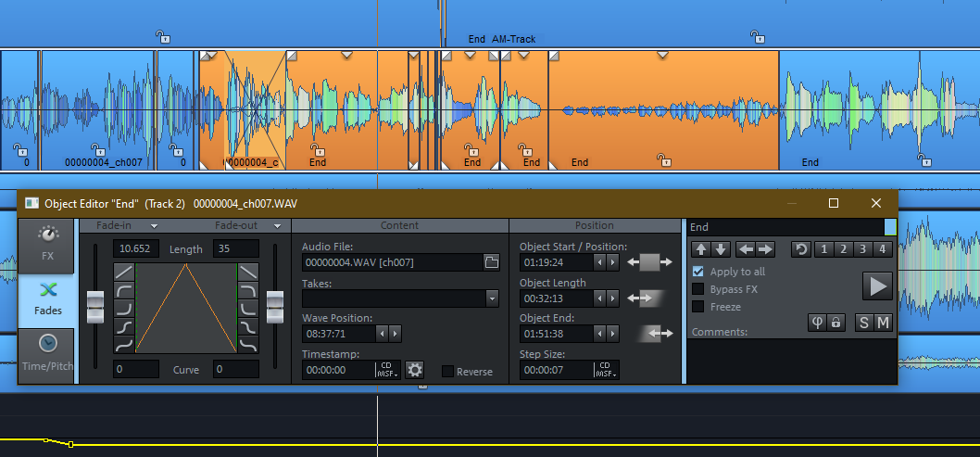Viewport: 980px width, 457px height.
Task: Click the fade-out vertical slider handle
Action: tap(275, 306)
